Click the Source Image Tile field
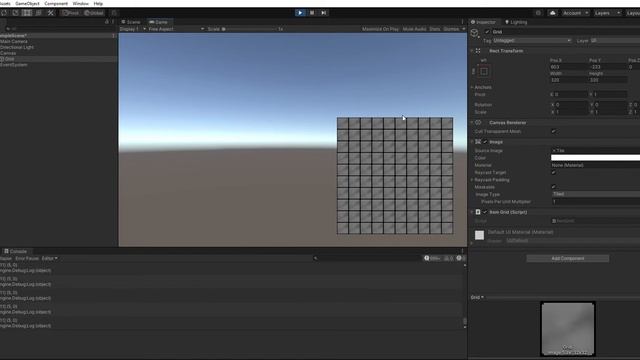The image size is (640, 360). click(x=595, y=151)
